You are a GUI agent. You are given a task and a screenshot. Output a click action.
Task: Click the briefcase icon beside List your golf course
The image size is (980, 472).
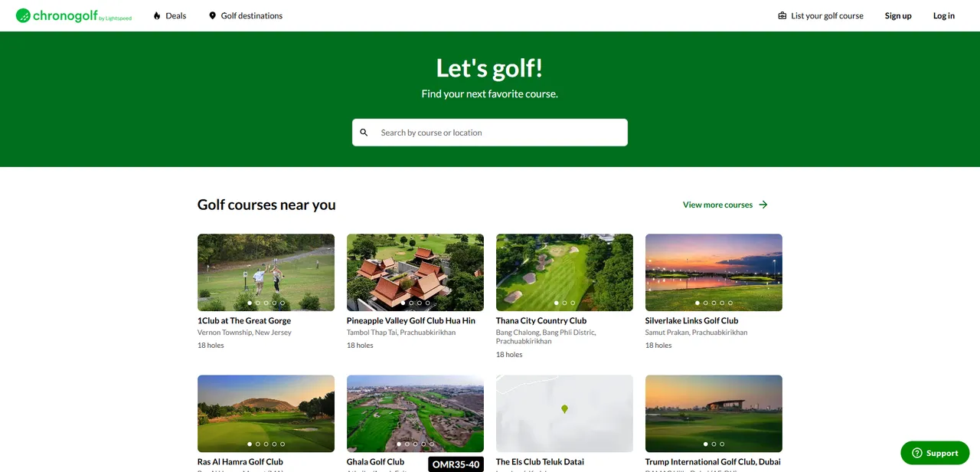tap(782, 15)
